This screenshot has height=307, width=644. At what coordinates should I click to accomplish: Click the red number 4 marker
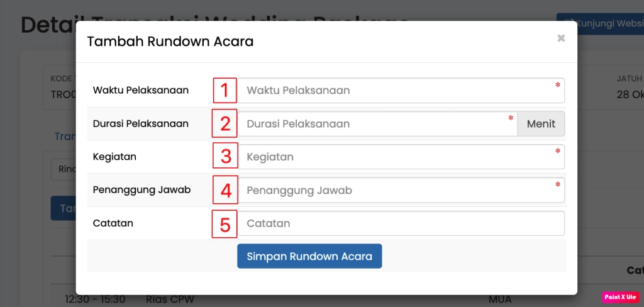pyautogui.click(x=225, y=190)
